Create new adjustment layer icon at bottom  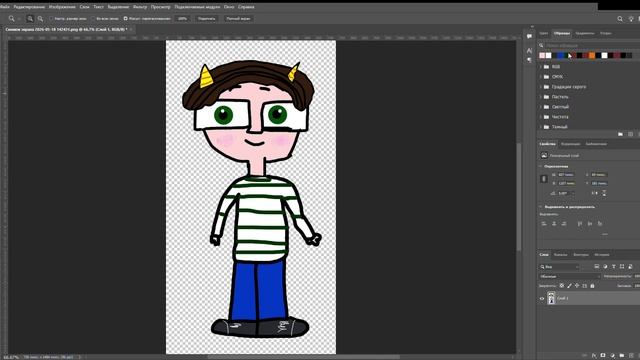pos(612,356)
